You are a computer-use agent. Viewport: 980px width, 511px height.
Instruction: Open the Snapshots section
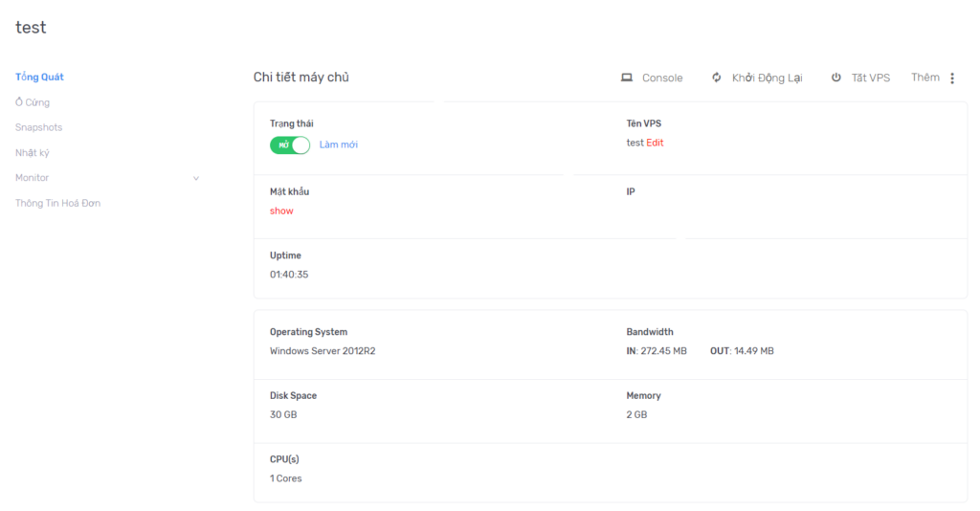point(38,127)
